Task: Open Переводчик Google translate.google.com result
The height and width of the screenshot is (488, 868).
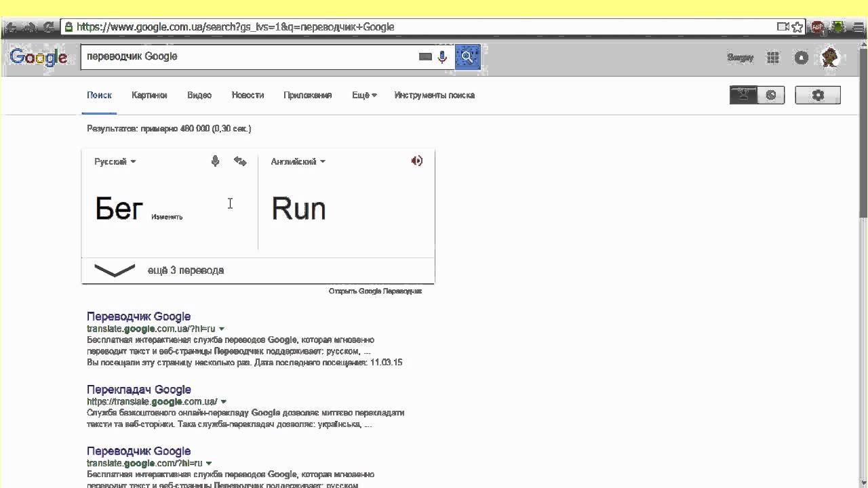Action: tap(138, 451)
